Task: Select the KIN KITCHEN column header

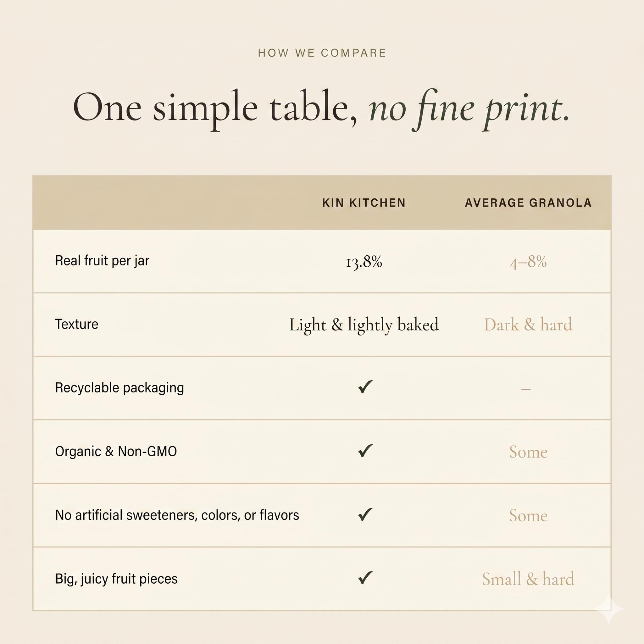Action: 364,203
